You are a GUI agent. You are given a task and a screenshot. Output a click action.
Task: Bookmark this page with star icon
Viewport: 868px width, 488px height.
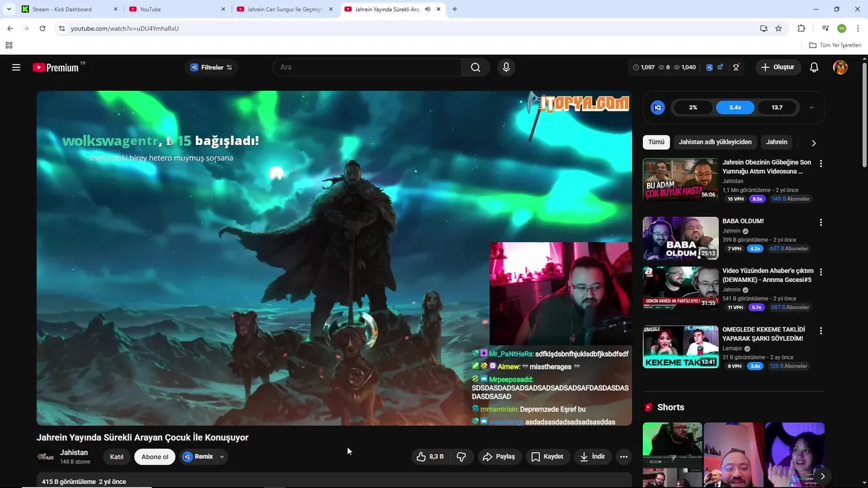778,28
